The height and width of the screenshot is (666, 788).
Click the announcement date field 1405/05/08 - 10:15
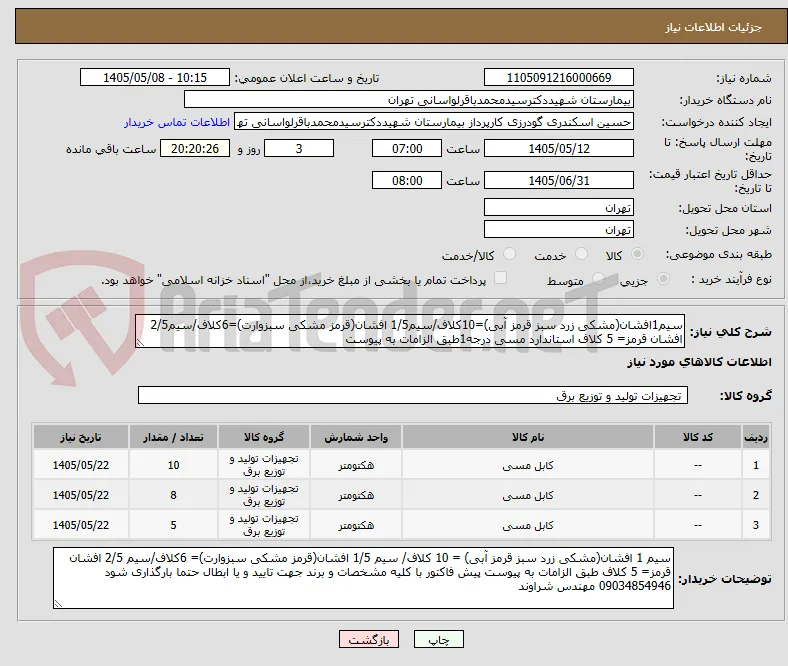[155, 78]
